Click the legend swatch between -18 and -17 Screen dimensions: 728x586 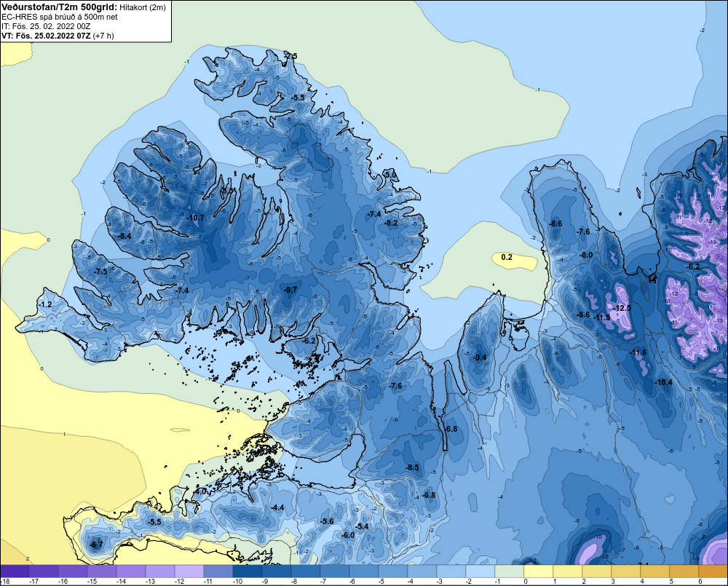tap(15, 571)
